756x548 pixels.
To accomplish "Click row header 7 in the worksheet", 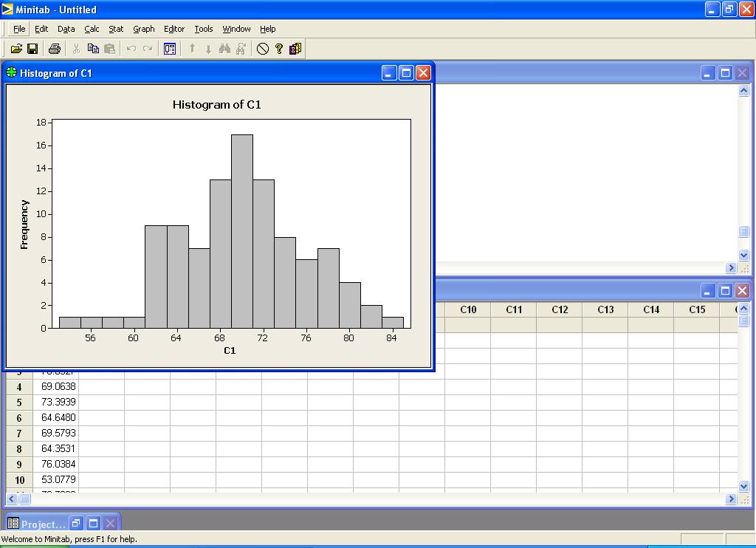I will (19, 434).
